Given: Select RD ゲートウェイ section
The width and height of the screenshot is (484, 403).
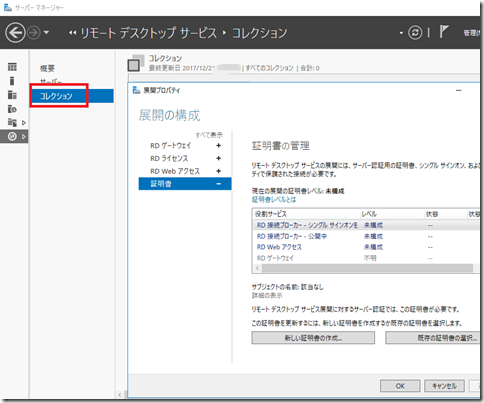Looking at the screenshot, I should 171,146.
